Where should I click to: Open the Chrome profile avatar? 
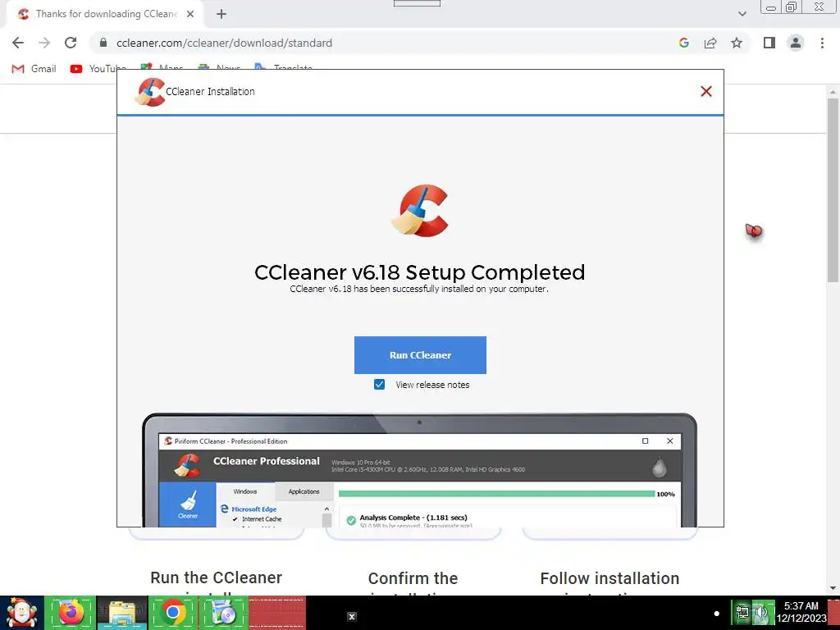pyautogui.click(x=796, y=43)
